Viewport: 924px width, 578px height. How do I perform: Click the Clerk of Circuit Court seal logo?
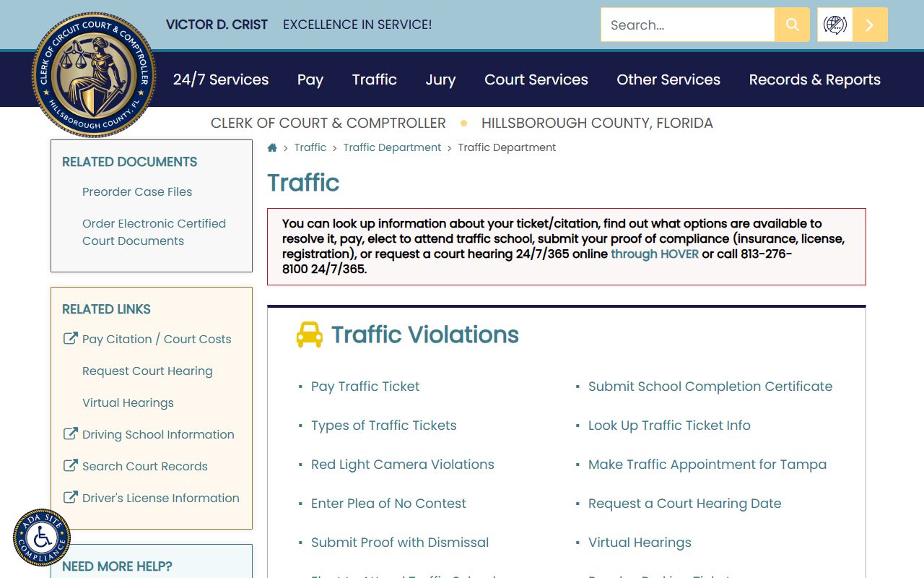94,75
